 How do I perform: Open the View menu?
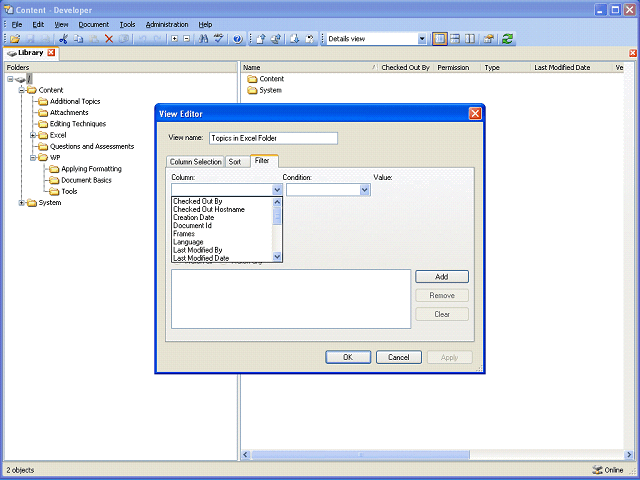(61, 24)
